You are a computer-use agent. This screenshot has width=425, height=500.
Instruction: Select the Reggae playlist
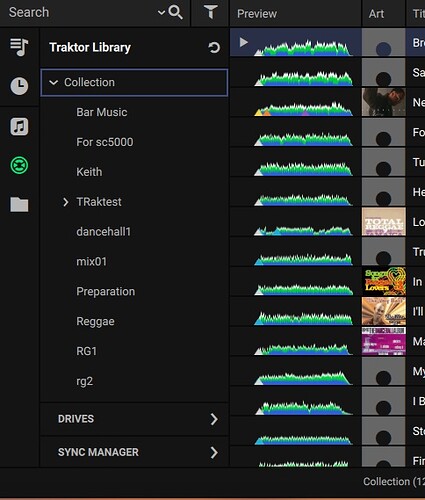pyautogui.click(x=95, y=322)
